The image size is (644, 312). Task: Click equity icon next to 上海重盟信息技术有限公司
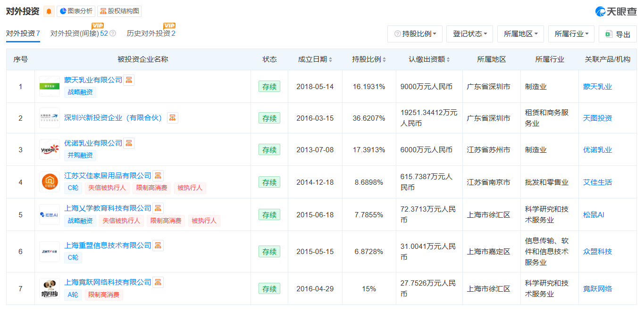pyautogui.click(x=158, y=246)
